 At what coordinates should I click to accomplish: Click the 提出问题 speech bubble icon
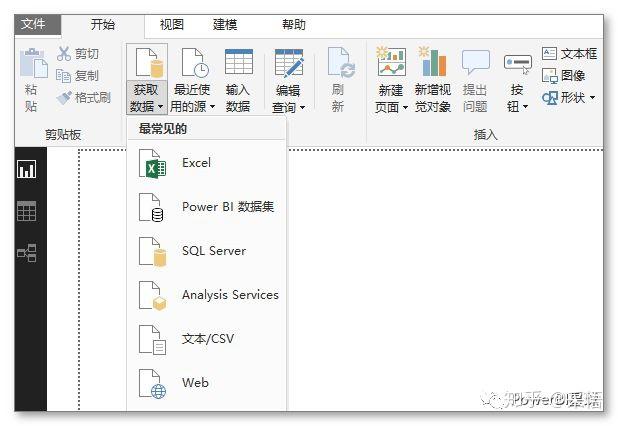click(476, 62)
